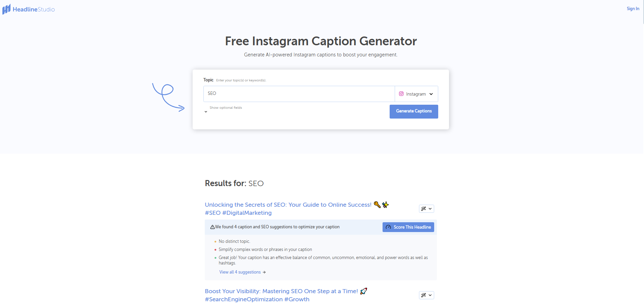Click inside the SEO topic input field
This screenshot has width=644, height=306.
[x=299, y=94]
